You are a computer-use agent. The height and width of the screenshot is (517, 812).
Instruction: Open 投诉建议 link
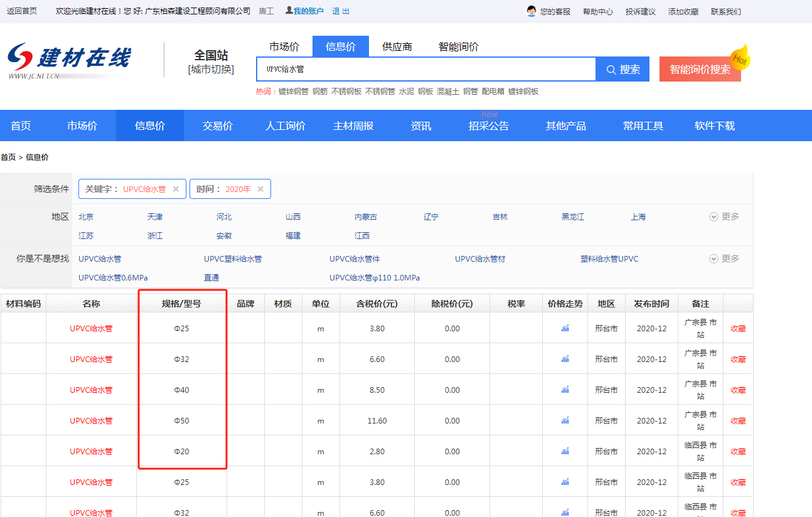(641, 11)
